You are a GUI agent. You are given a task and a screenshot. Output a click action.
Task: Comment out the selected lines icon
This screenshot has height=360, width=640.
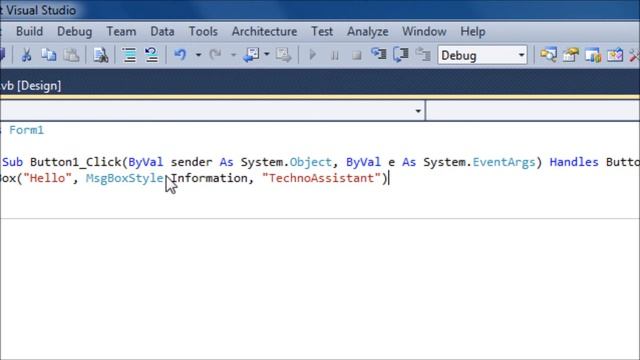129,55
